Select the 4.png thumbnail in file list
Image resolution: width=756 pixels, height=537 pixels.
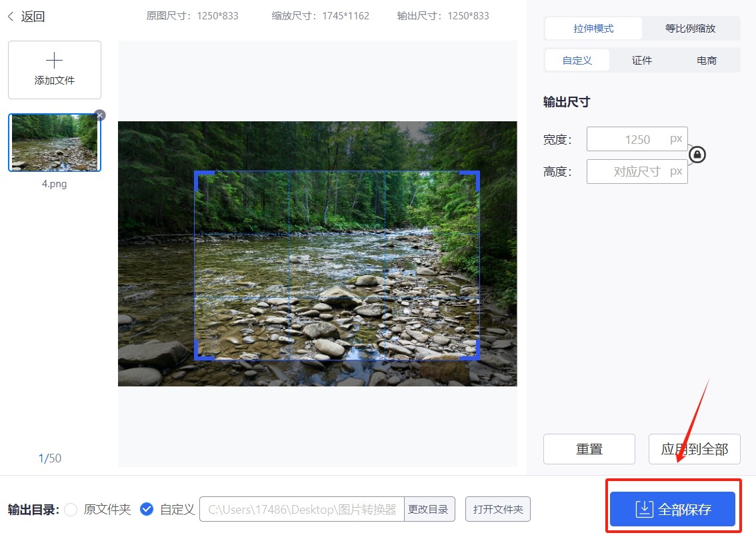(x=55, y=143)
